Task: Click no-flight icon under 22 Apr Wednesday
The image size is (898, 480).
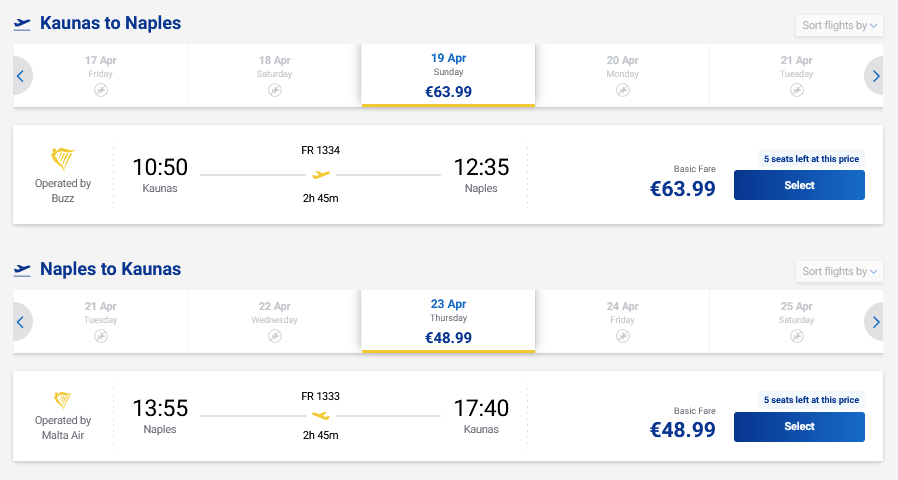Action: click(x=274, y=336)
